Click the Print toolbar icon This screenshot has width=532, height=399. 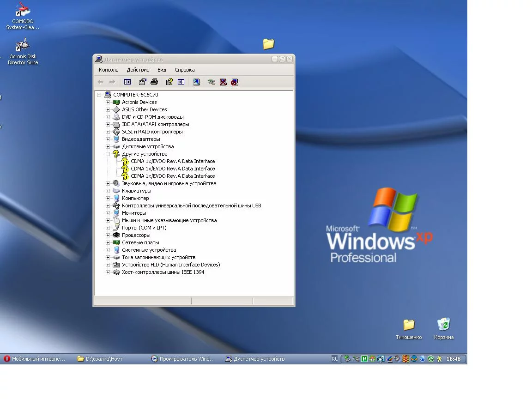[154, 82]
